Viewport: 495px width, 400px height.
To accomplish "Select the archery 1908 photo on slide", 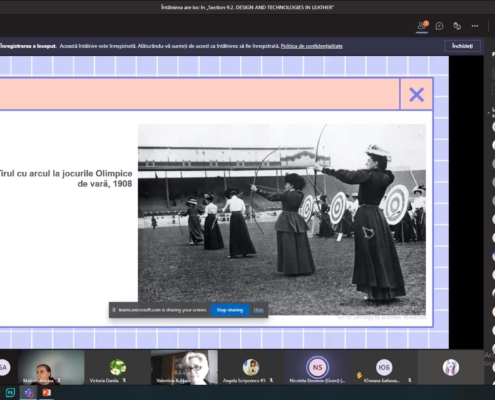I will [x=282, y=219].
